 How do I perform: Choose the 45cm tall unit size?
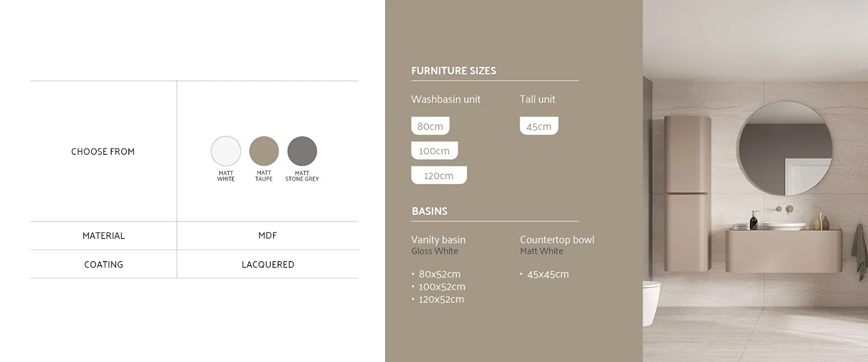click(x=539, y=126)
